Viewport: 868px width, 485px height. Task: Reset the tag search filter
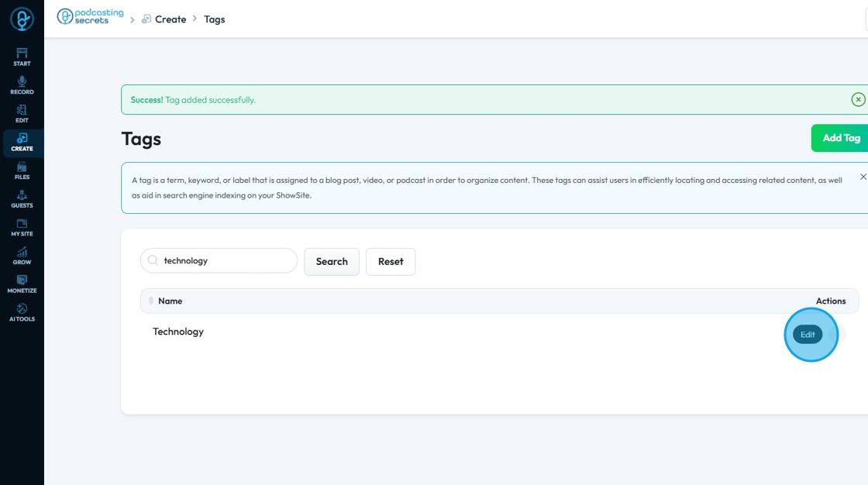391,262
